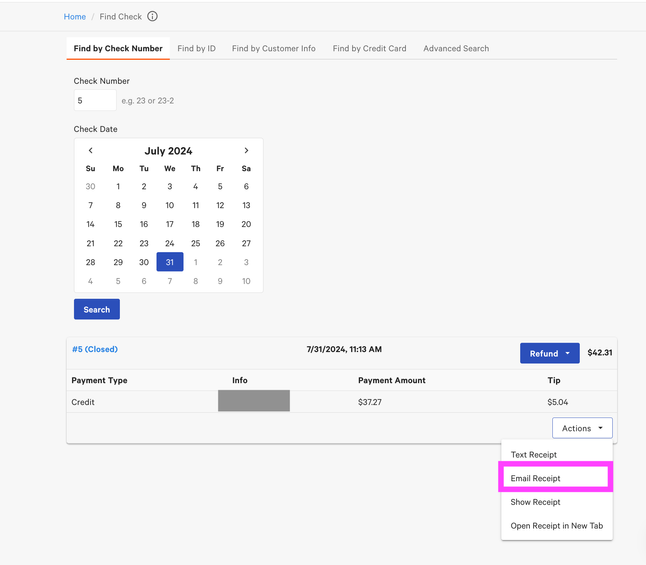646x565 pixels.
Task: Pick July 15 on the calendar
Action: coord(118,224)
